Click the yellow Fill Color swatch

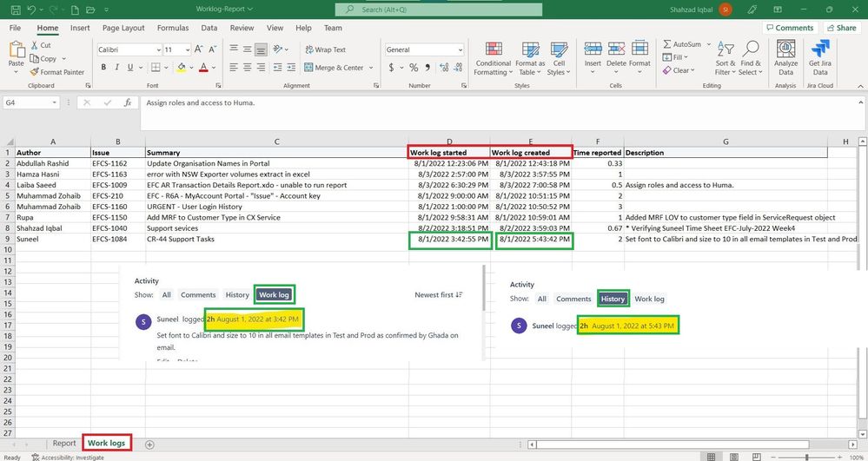[x=182, y=67]
